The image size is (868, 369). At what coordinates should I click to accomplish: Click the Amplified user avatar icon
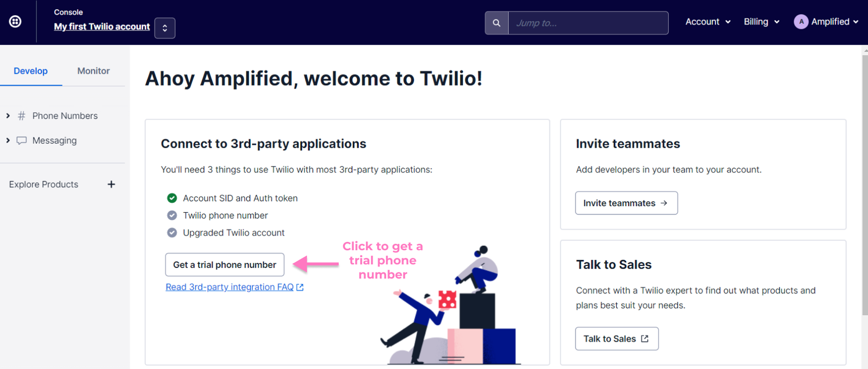tap(801, 22)
